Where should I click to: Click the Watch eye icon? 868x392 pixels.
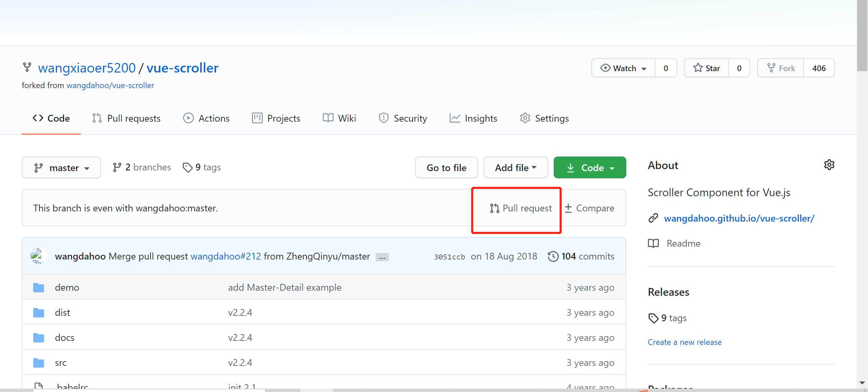click(x=605, y=68)
